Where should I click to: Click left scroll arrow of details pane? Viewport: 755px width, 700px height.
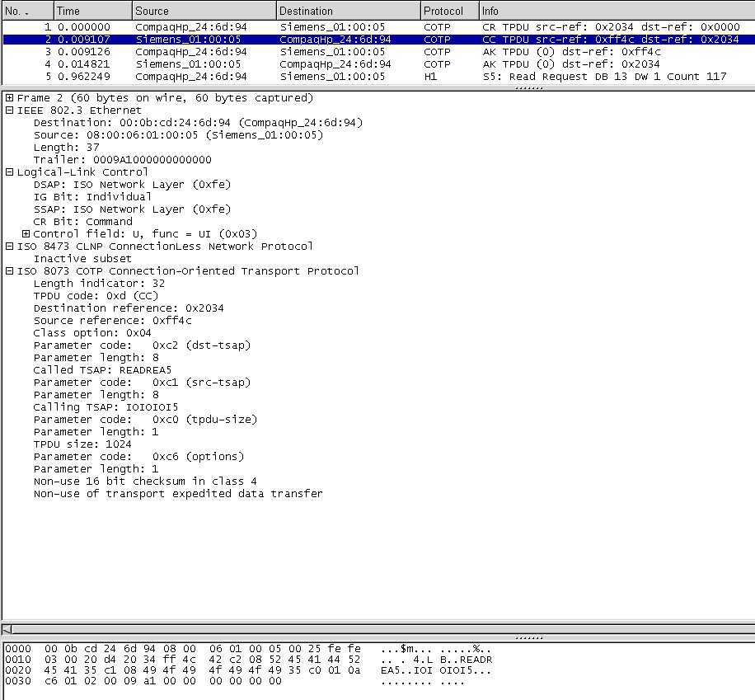coord(7,628)
